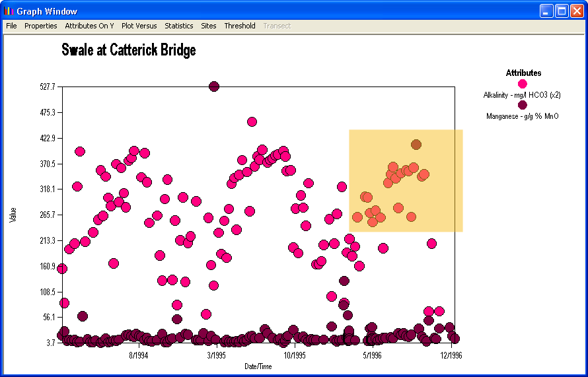Click the 3/1995 x-axis tick label

[217, 355]
